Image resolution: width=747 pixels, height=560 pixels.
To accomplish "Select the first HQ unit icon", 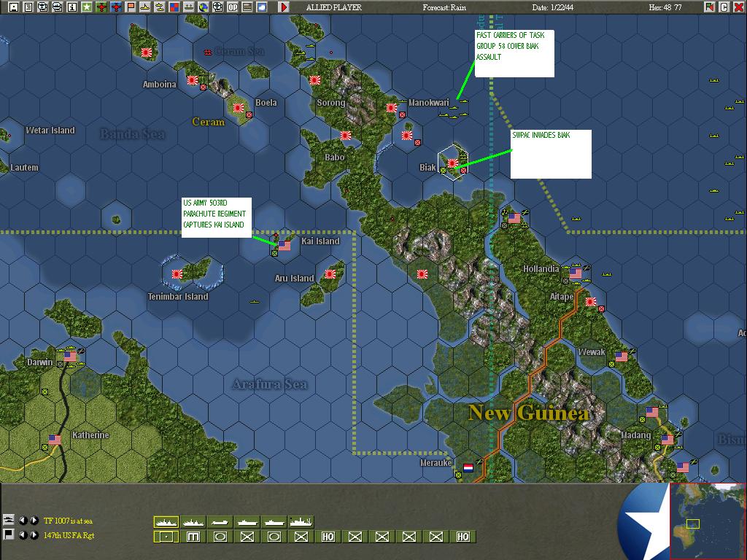I will (328, 537).
